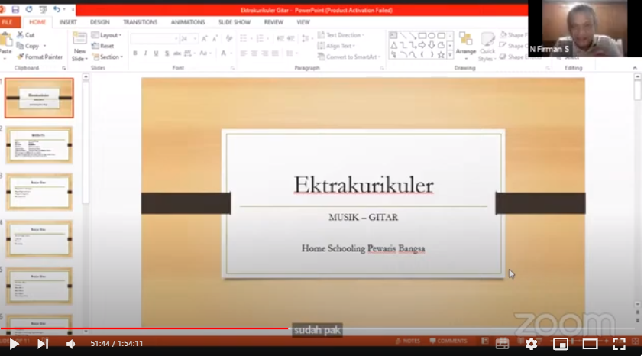Enter full screen mode
This screenshot has height=356, width=644.
620,344
